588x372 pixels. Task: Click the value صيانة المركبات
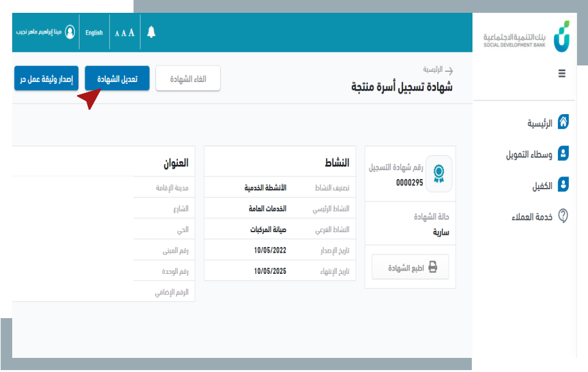click(268, 230)
